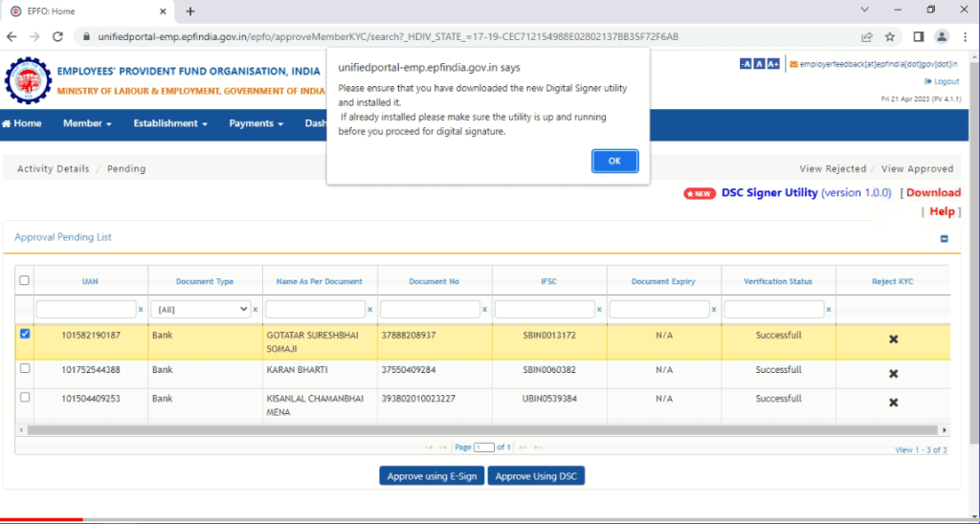This screenshot has width=980, height=524.
Task: Clear the UAN filter with x icon
Action: pyautogui.click(x=141, y=309)
